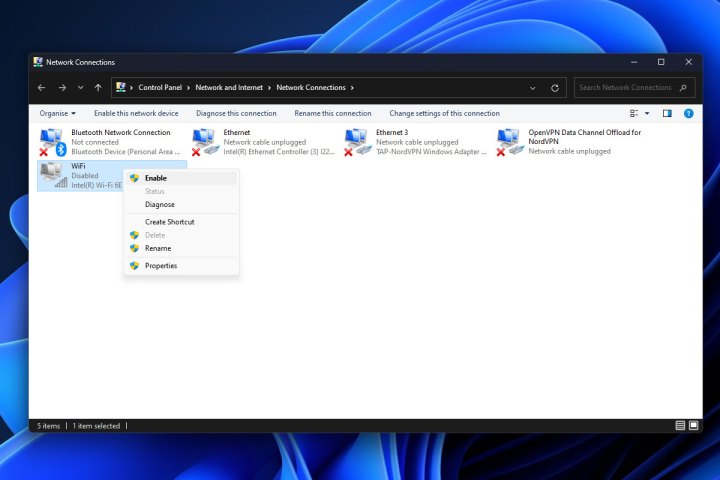Screen dimensions: 720x480
Task: Switch to details view in status bar
Action: pyautogui.click(x=680, y=426)
